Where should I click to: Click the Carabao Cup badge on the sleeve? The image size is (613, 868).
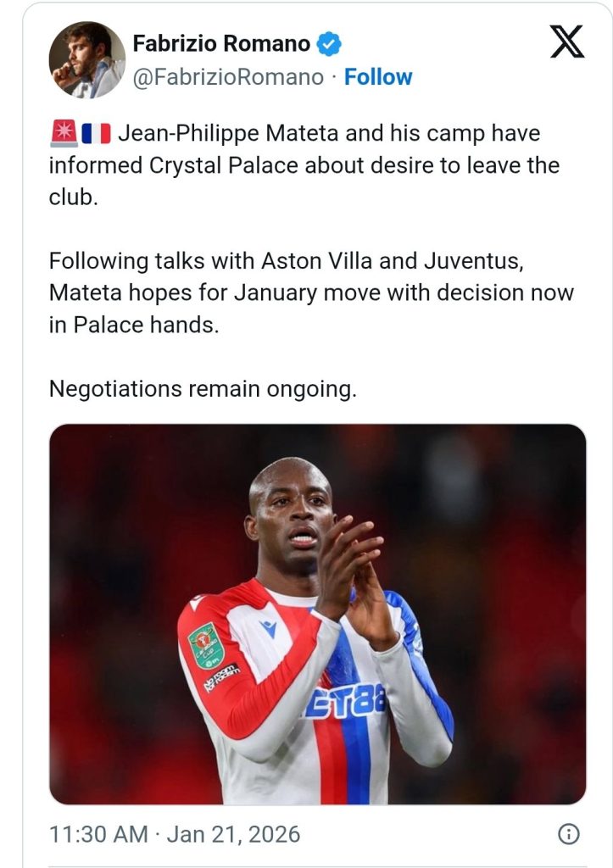pos(205,643)
